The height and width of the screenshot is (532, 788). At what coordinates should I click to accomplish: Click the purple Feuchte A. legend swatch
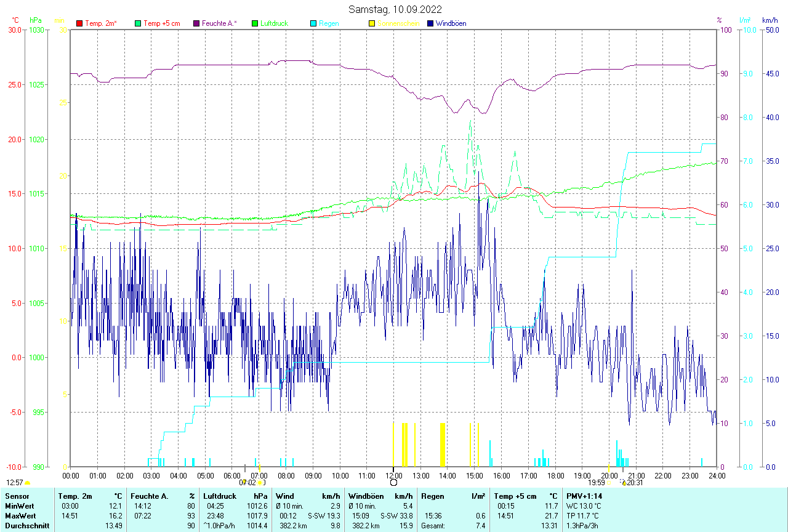point(197,23)
